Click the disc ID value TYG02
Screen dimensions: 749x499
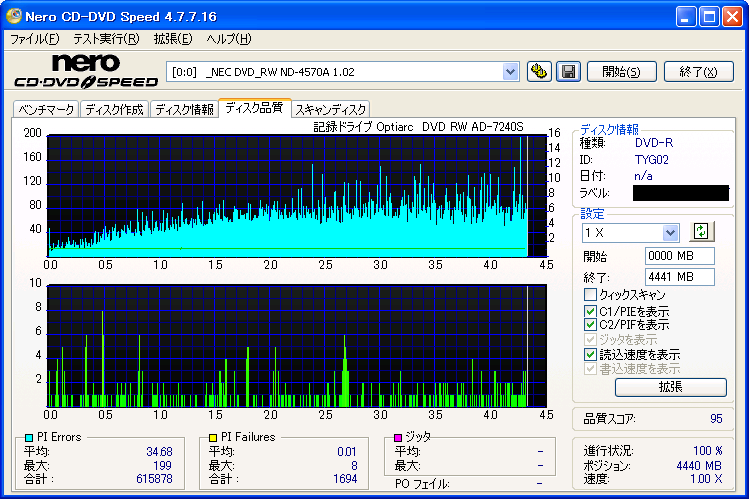pyautogui.click(x=652, y=159)
